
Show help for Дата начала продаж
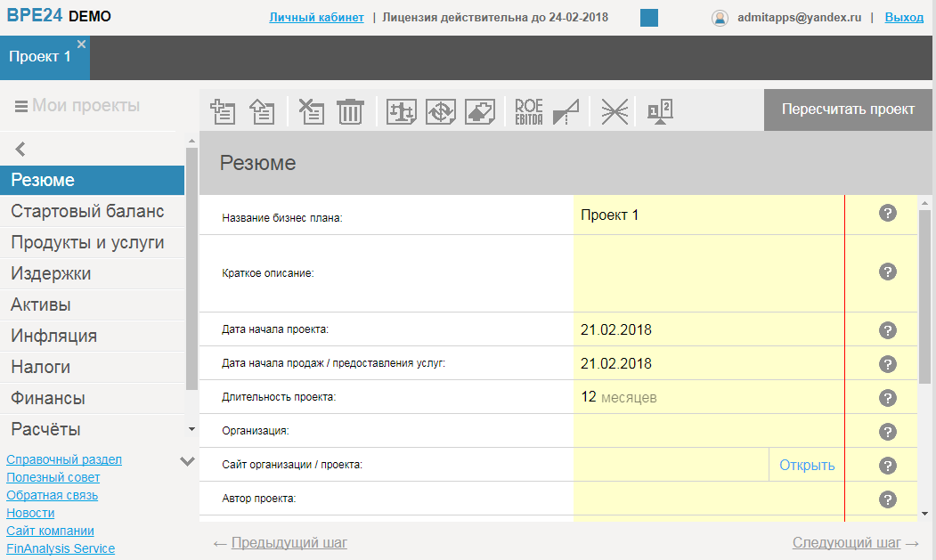(x=888, y=364)
